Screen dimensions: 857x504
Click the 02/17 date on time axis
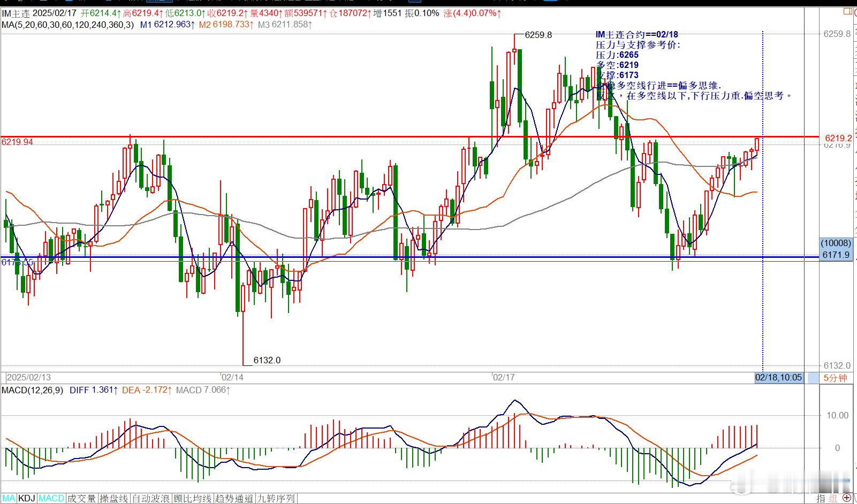tap(503, 377)
